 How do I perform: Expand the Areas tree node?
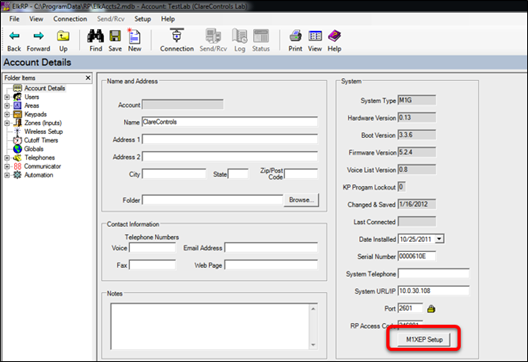pos(7,106)
